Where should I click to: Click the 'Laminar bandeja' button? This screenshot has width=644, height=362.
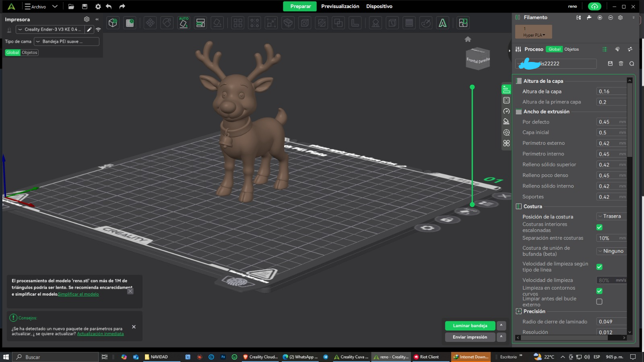[x=470, y=326]
